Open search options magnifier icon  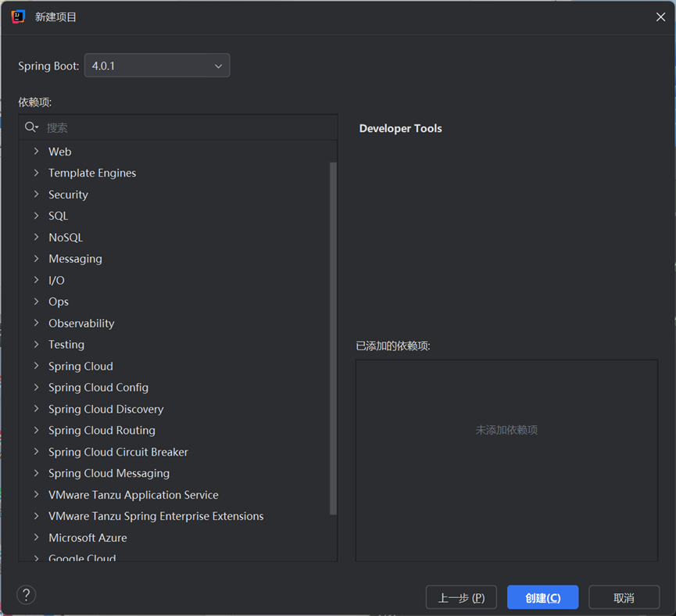[x=31, y=127]
